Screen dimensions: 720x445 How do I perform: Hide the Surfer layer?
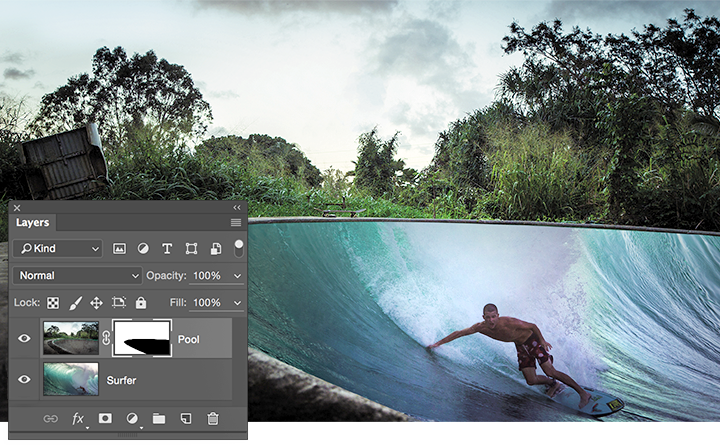click(24, 379)
